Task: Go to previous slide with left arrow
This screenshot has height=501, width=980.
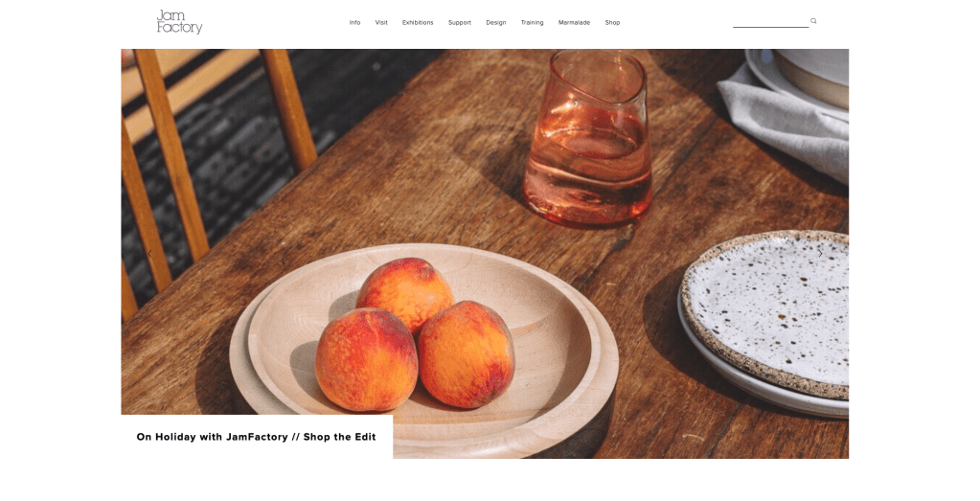Action: 149,254
